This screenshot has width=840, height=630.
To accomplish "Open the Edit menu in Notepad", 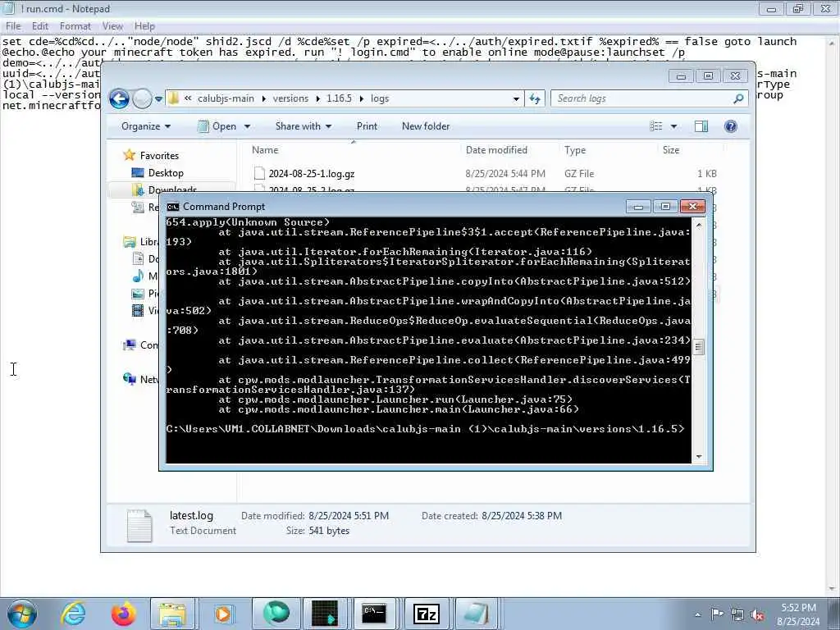I will click(39, 25).
